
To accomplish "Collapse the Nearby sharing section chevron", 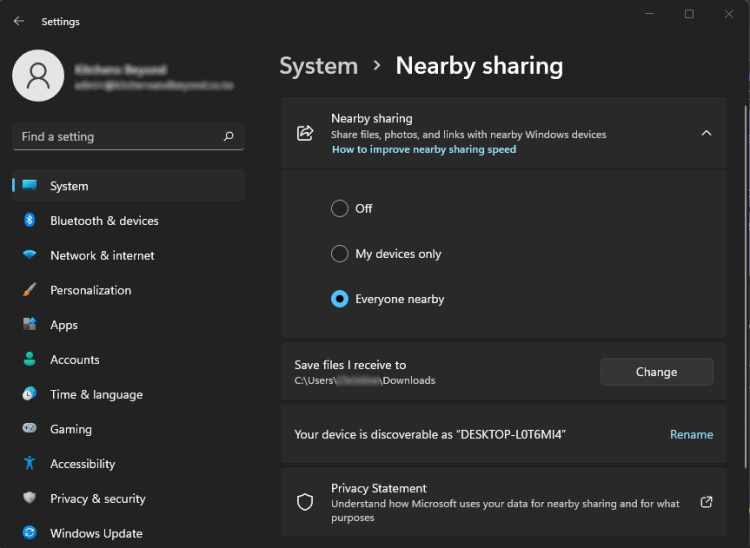I will point(706,133).
